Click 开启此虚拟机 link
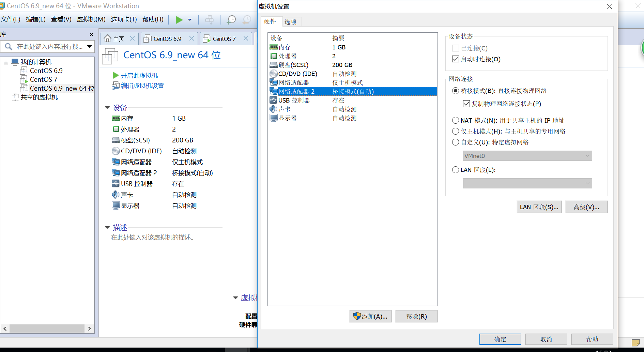Image resolution: width=644 pixels, height=352 pixels. (139, 76)
